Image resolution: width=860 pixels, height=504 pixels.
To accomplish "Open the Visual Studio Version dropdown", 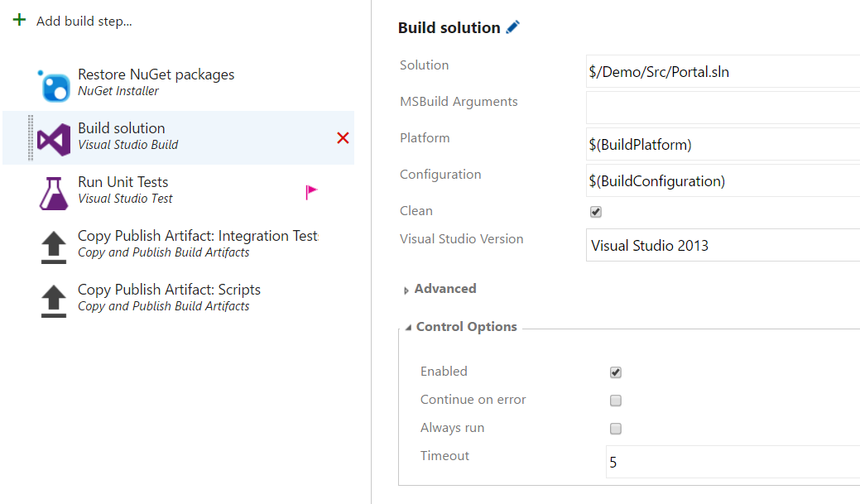I will [722, 246].
